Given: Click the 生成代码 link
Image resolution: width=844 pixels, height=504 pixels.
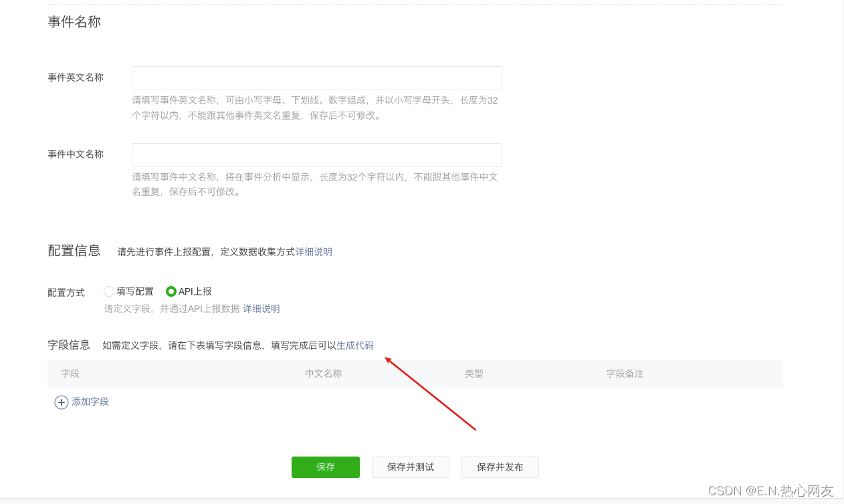Looking at the screenshot, I should pos(355,346).
